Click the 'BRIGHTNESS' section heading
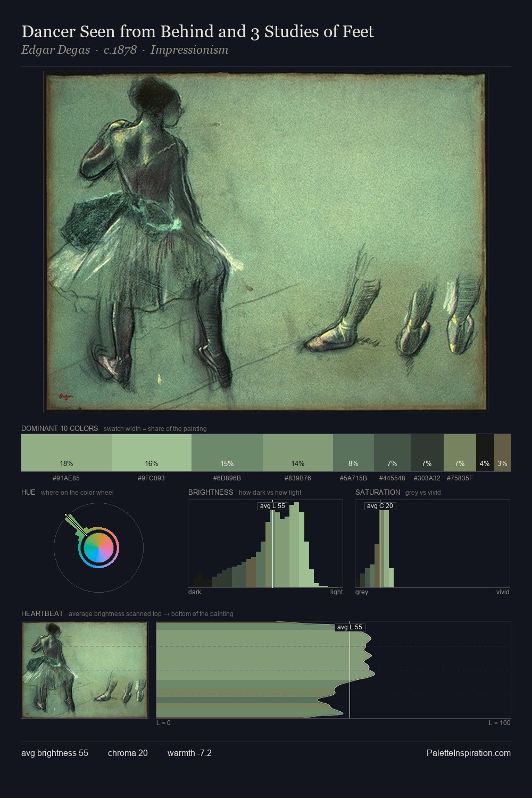This screenshot has width=532, height=798. tap(211, 492)
